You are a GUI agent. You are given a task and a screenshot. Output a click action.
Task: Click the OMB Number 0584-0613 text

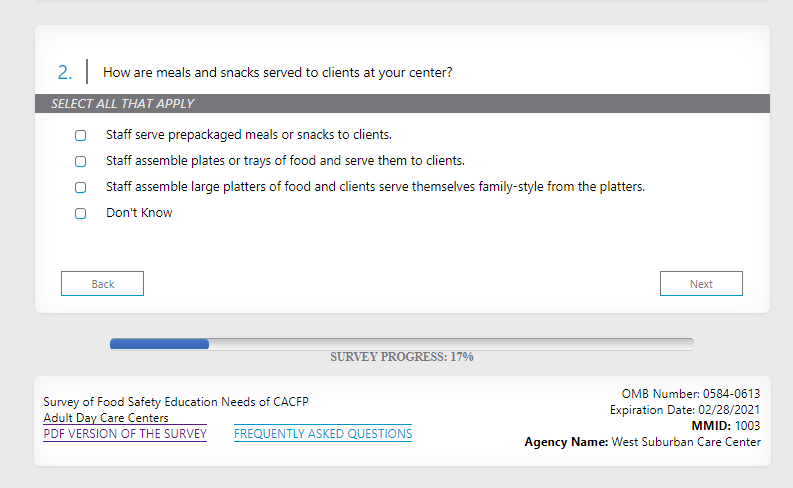(690, 394)
